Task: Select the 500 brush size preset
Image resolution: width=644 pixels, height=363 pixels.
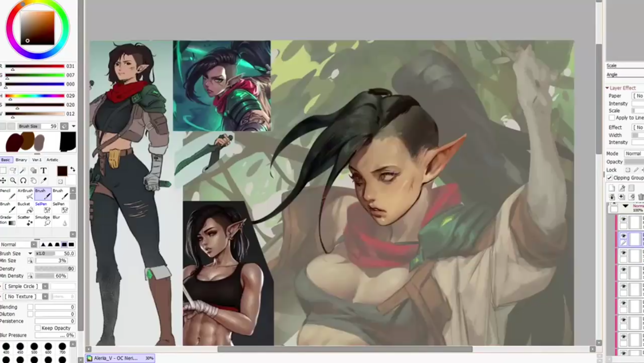Action: click(x=34, y=347)
